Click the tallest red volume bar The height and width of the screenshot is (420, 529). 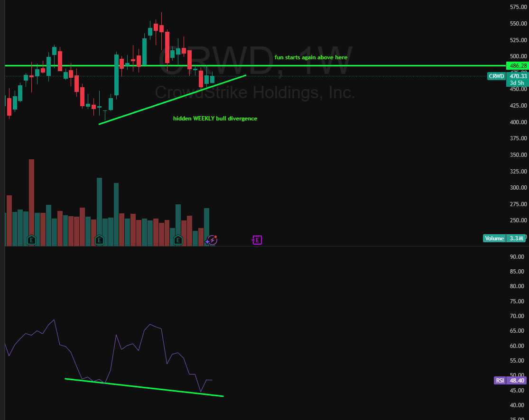pyautogui.click(x=31, y=202)
